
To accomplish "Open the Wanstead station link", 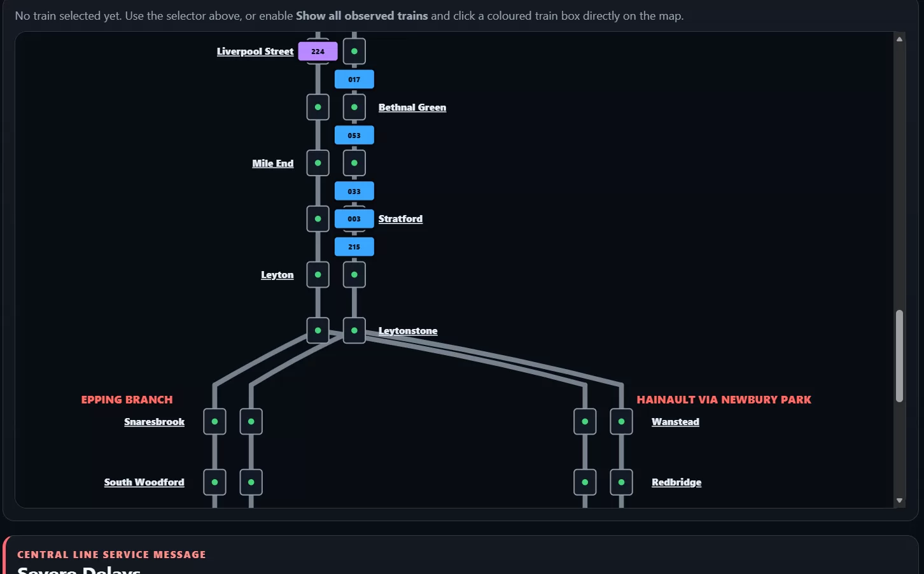I will click(x=675, y=422).
